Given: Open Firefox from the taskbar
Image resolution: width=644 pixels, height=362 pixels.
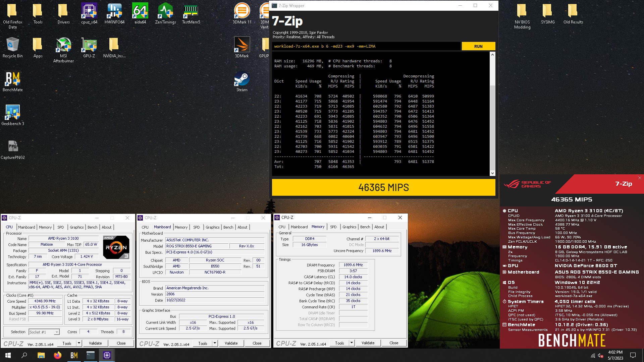Looking at the screenshot, I should coord(57,355).
